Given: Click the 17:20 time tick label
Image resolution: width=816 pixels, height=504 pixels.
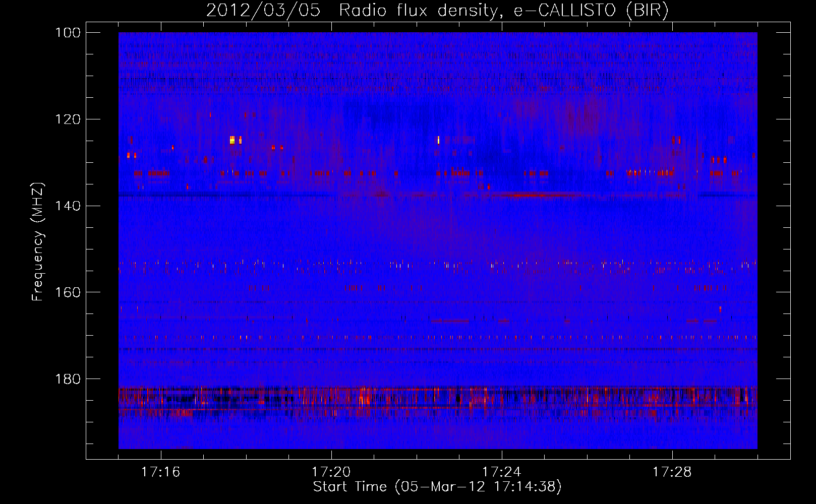Looking at the screenshot, I should (x=331, y=472).
